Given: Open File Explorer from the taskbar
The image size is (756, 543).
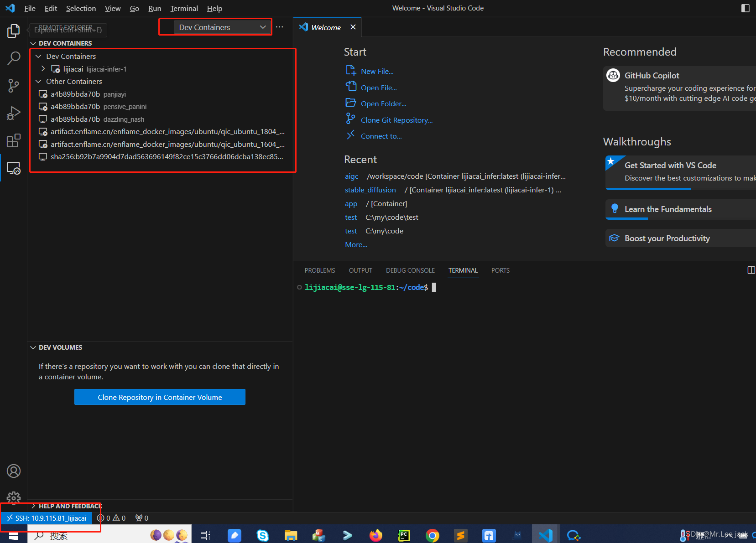Looking at the screenshot, I should [291, 535].
